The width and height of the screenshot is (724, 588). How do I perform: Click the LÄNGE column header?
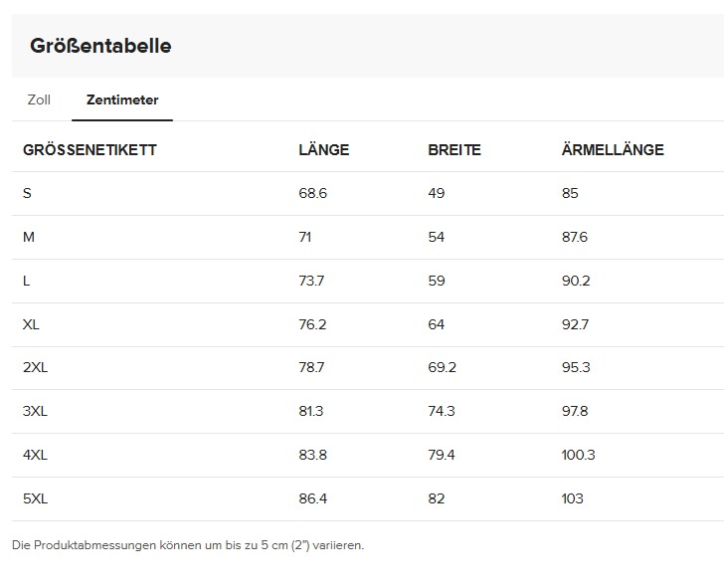pyautogui.click(x=323, y=150)
